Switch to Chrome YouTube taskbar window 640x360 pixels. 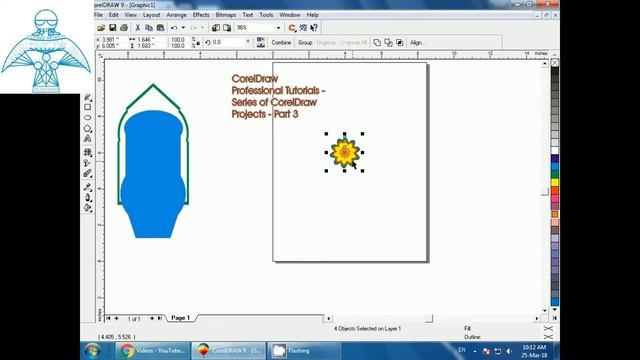coord(153,351)
